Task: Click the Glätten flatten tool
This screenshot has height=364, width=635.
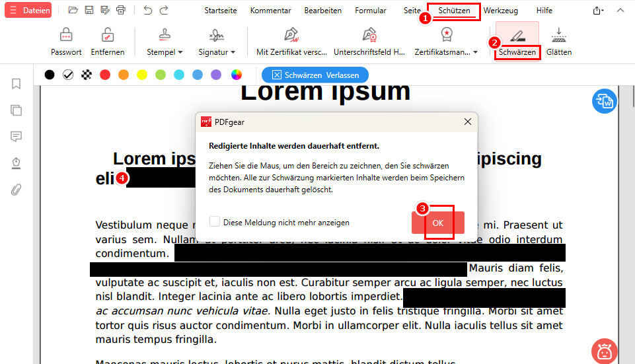Action: click(559, 42)
